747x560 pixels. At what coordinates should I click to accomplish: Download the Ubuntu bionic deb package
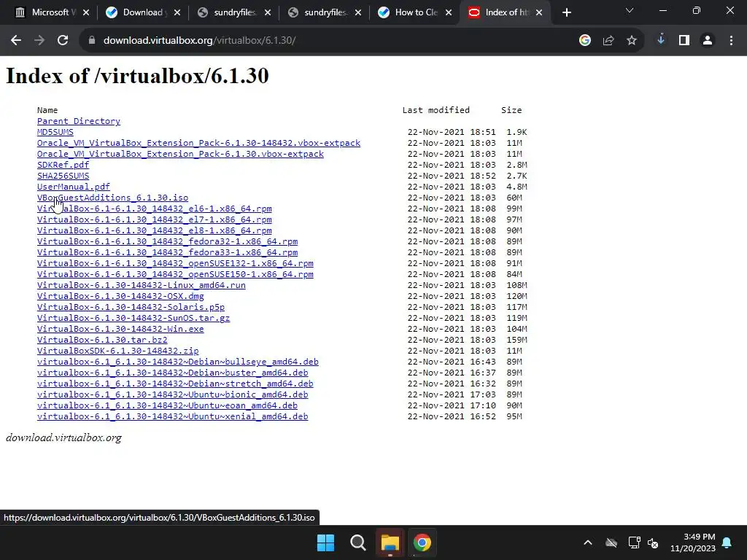172,395
